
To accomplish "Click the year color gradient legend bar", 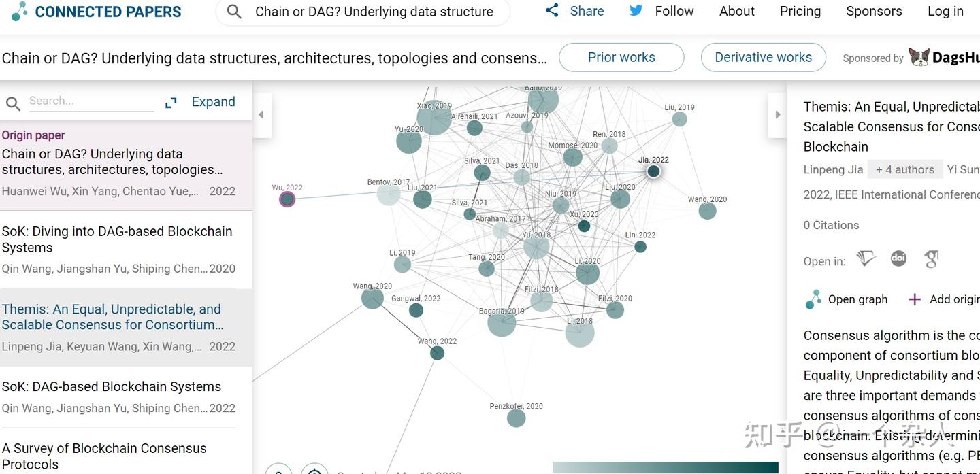I will click(664, 467).
